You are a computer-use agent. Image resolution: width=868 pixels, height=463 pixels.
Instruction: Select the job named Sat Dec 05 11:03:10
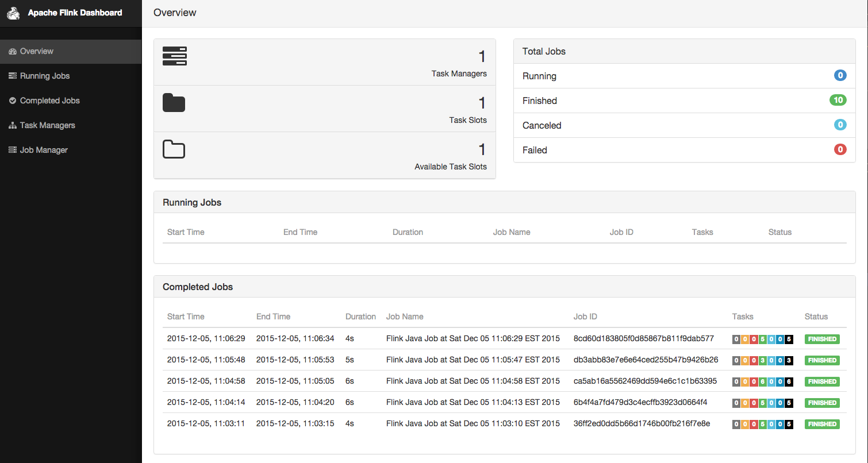(473, 423)
